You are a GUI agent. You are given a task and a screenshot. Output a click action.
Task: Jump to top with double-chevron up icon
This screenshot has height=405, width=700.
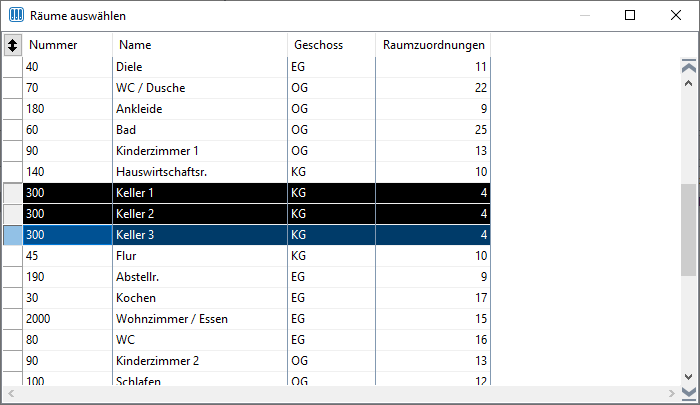[689, 67]
